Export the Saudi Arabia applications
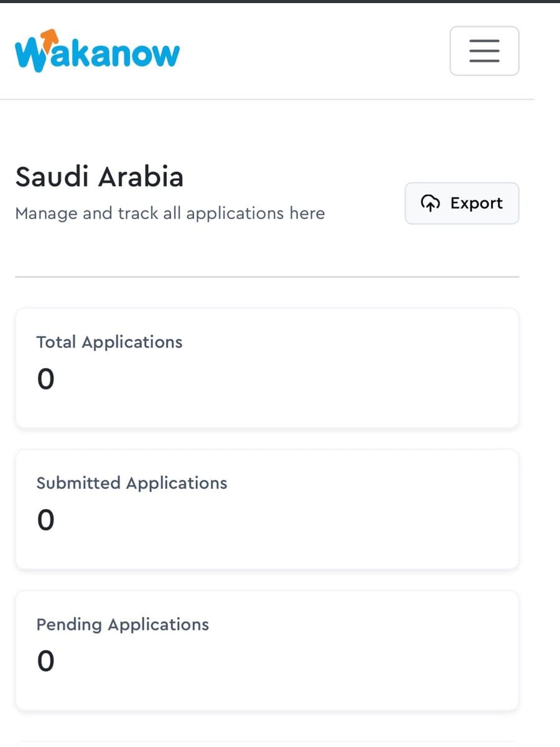This screenshot has height=747, width=560. (462, 203)
